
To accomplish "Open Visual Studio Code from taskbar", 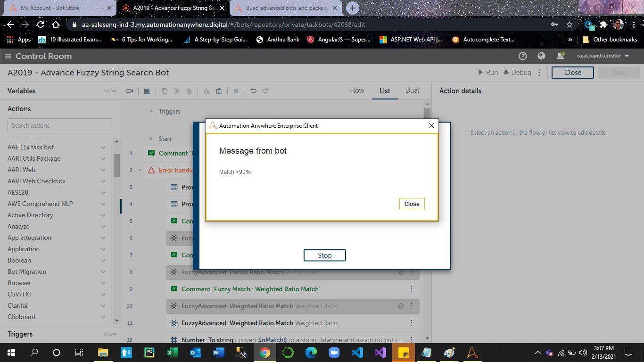I will [x=357, y=352].
